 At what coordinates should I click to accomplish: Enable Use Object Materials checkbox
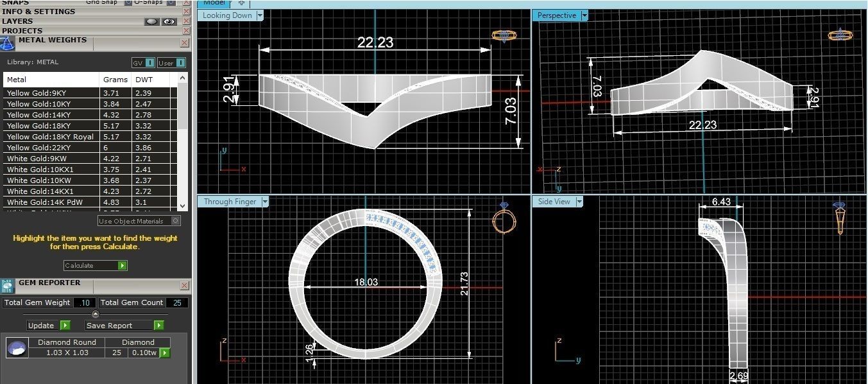pyautogui.click(x=176, y=221)
